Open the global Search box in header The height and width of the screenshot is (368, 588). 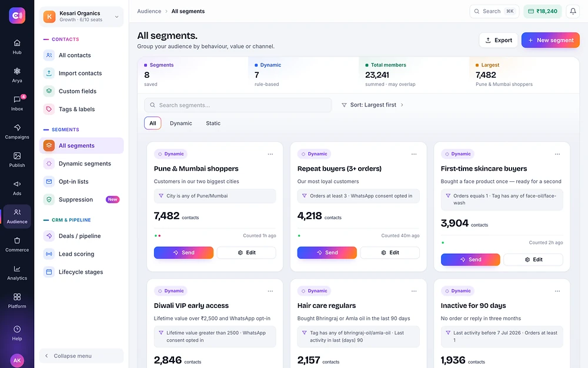495,11
